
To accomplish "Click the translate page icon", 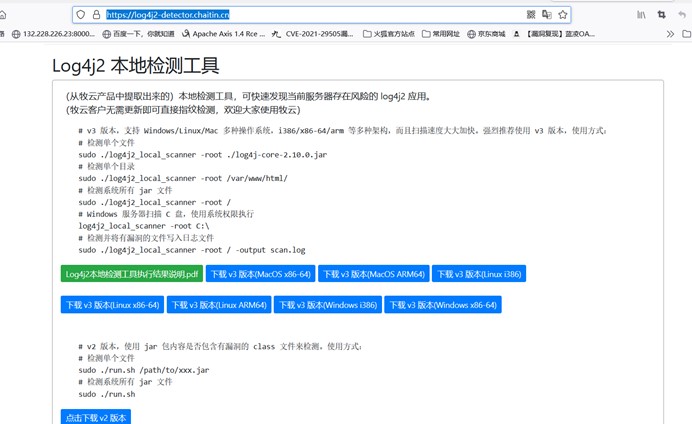I will click(x=547, y=15).
